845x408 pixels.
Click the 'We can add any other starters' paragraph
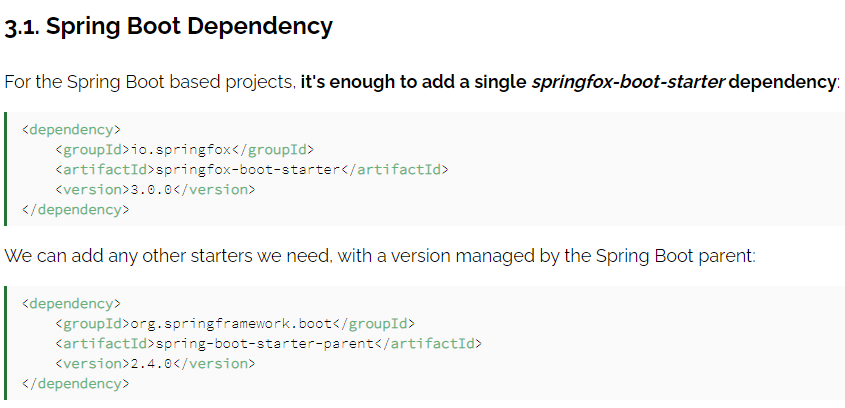(x=380, y=256)
